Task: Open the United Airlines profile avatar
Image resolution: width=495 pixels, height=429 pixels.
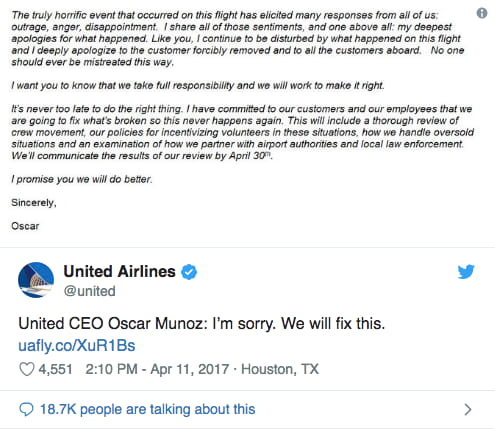Action: point(36,280)
